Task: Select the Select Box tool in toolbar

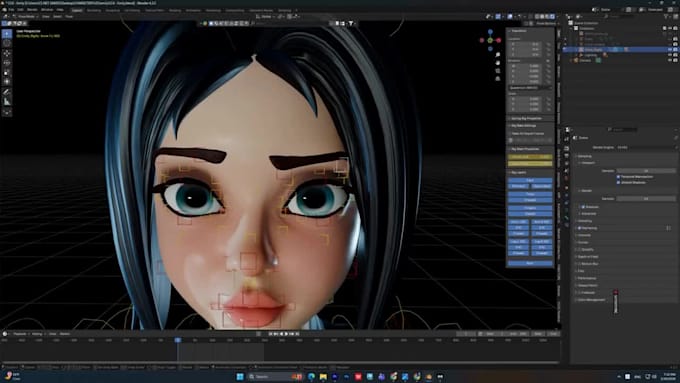Action: [x=7, y=33]
